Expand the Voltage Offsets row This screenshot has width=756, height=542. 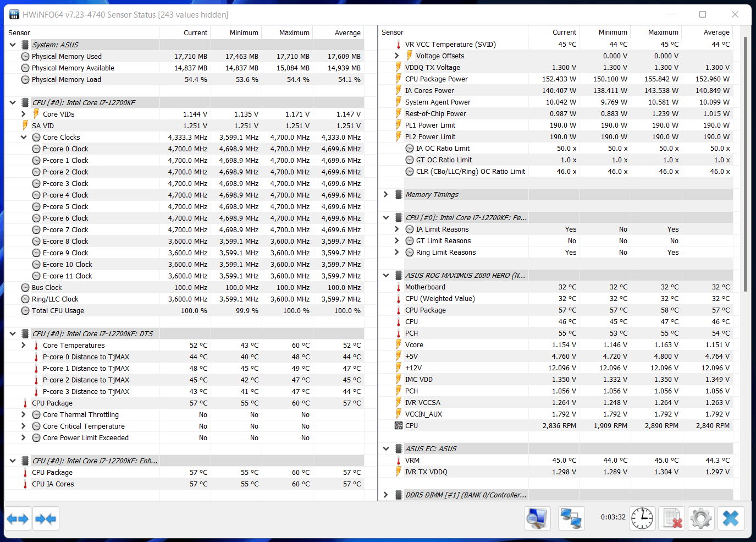click(x=397, y=56)
